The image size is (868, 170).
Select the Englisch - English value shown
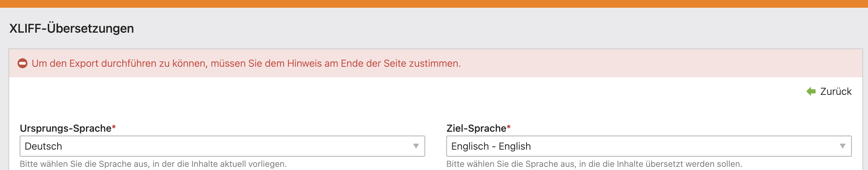491,146
